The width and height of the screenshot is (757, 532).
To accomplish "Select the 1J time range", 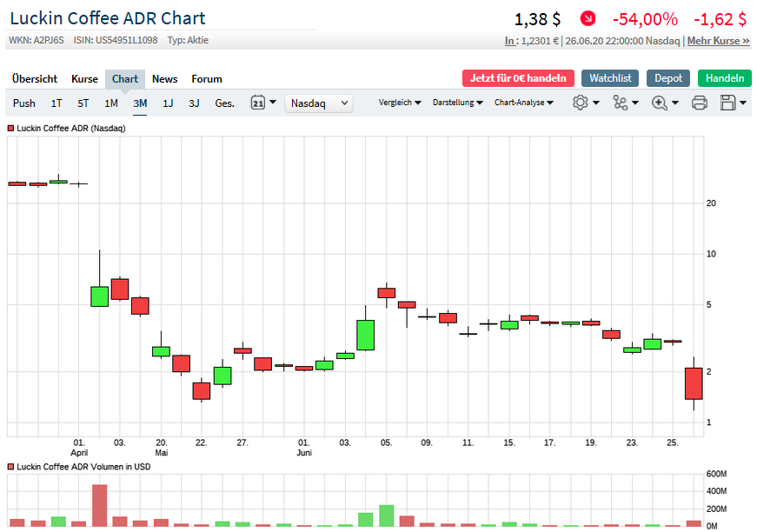I will (x=168, y=103).
